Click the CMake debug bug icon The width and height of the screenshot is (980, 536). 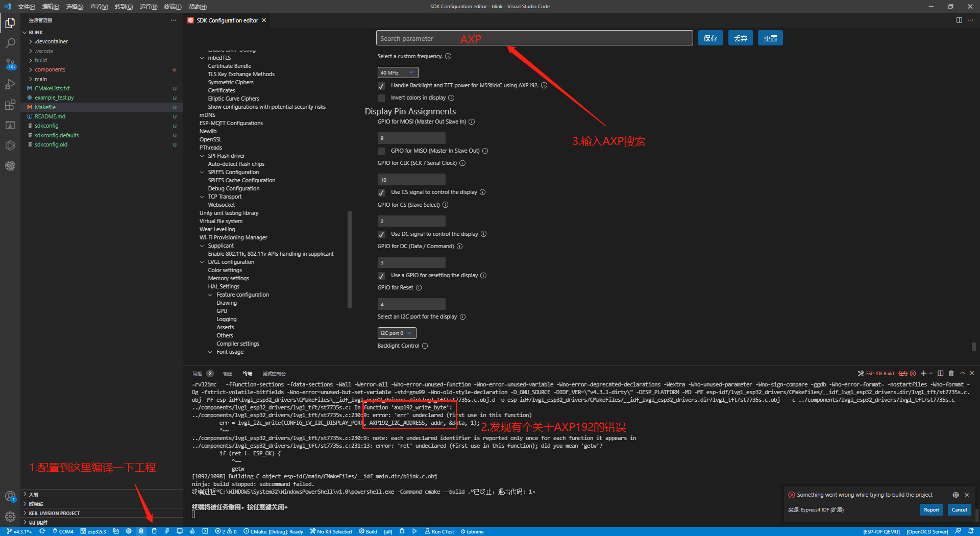tap(402, 531)
